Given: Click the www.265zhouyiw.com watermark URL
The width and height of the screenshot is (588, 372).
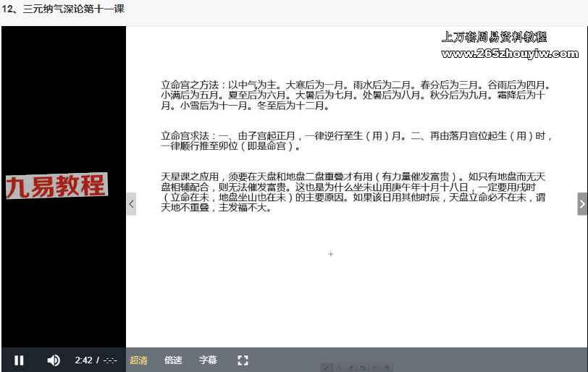Looking at the screenshot, I should tap(510, 54).
